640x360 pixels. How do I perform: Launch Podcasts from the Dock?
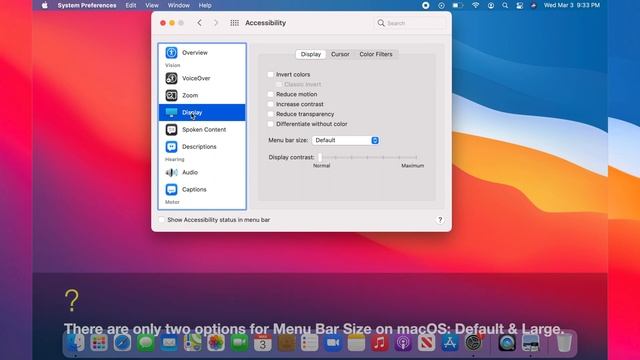(403, 343)
